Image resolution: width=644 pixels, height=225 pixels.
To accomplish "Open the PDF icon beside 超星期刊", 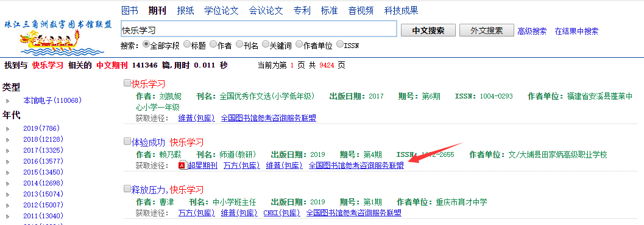I will click(183, 165).
